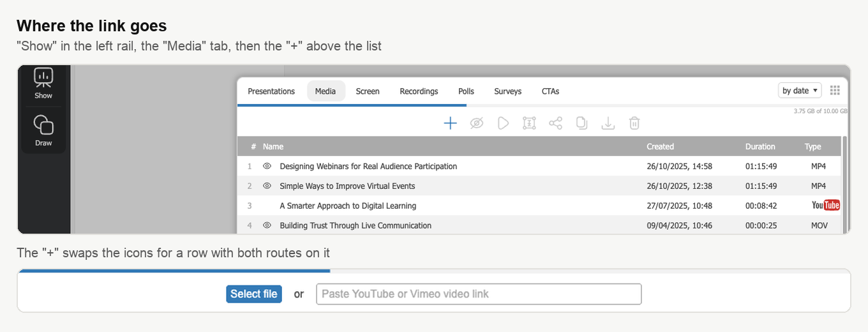Click the Type column header
Image resolution: width=868 pixels, height=332 pixels.
[812, 146]
